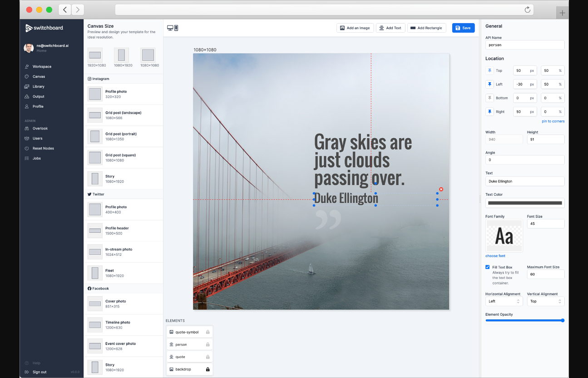Open the Horizontal Alignment dropdown

(x=504, y=301)
